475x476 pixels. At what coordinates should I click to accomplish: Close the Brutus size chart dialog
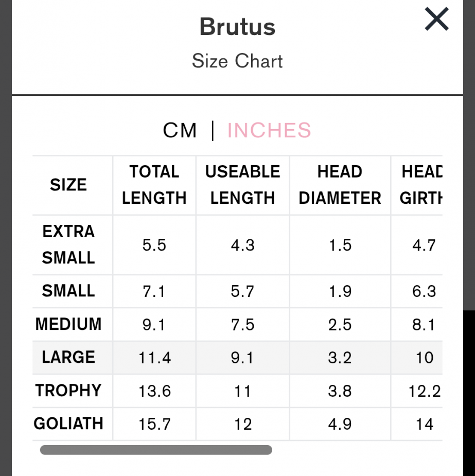tap(436, 20)
